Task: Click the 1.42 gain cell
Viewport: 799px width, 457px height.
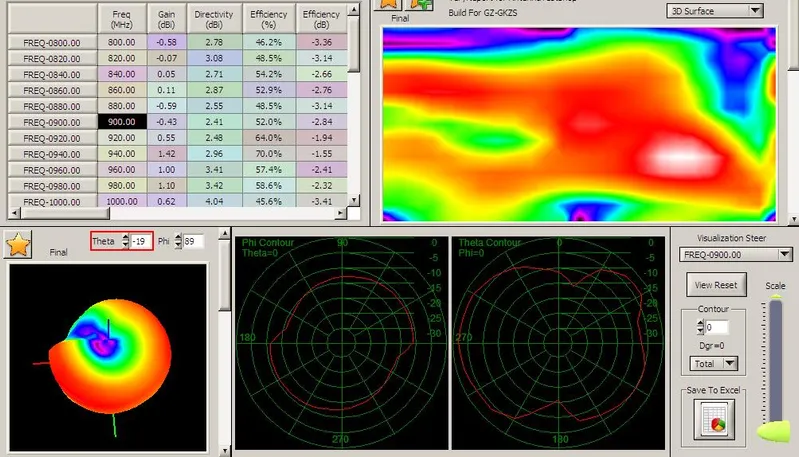Action: [x=167, y=154]
